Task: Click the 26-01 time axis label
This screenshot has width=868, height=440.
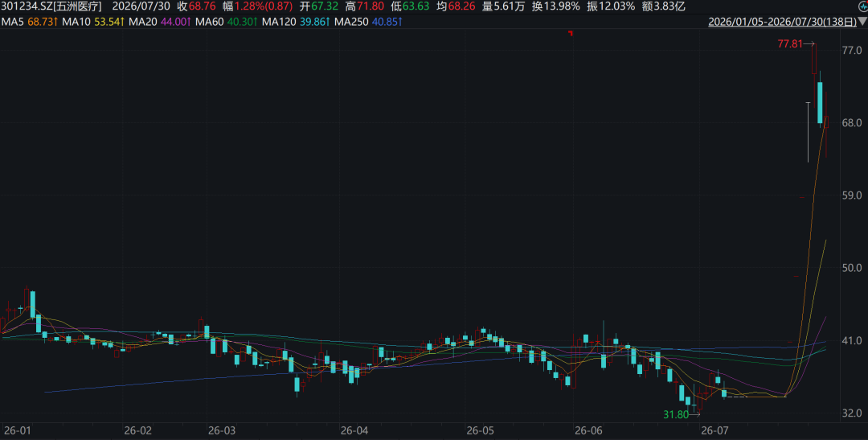Action: [x=17, y=430]
